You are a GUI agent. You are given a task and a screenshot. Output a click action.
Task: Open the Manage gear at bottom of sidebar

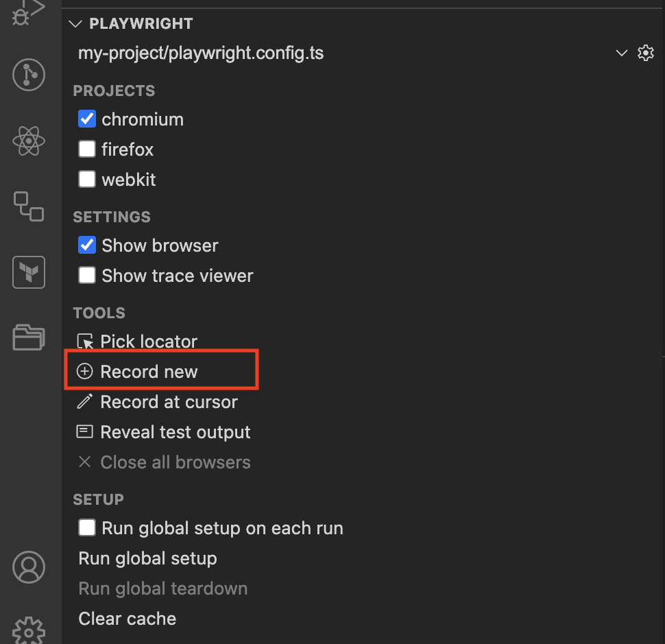click(x=28, y=631)
